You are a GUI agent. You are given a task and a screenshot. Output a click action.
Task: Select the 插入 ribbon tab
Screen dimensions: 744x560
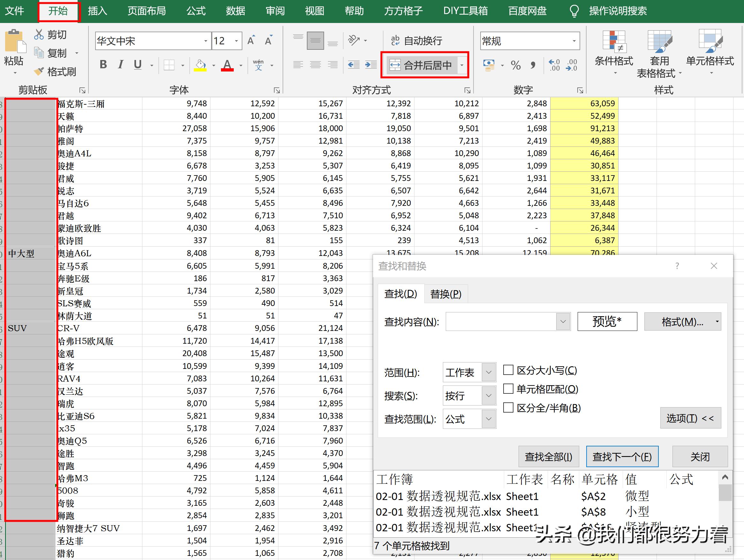tap(97, 11)
